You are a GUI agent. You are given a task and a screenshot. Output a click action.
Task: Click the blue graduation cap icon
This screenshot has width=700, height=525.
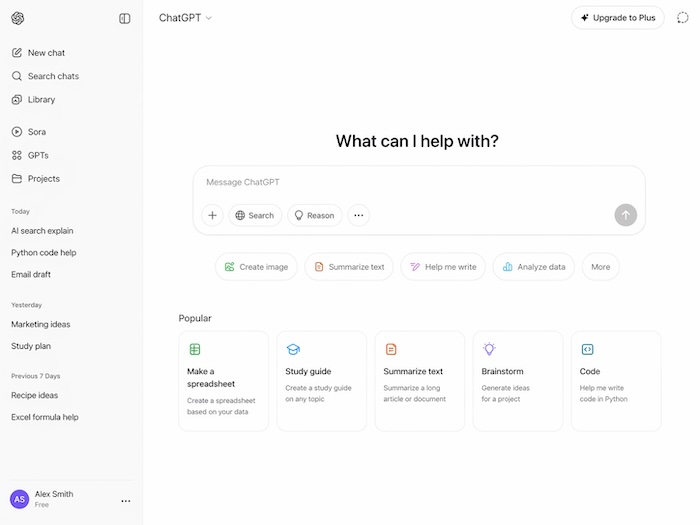(293, 349)
